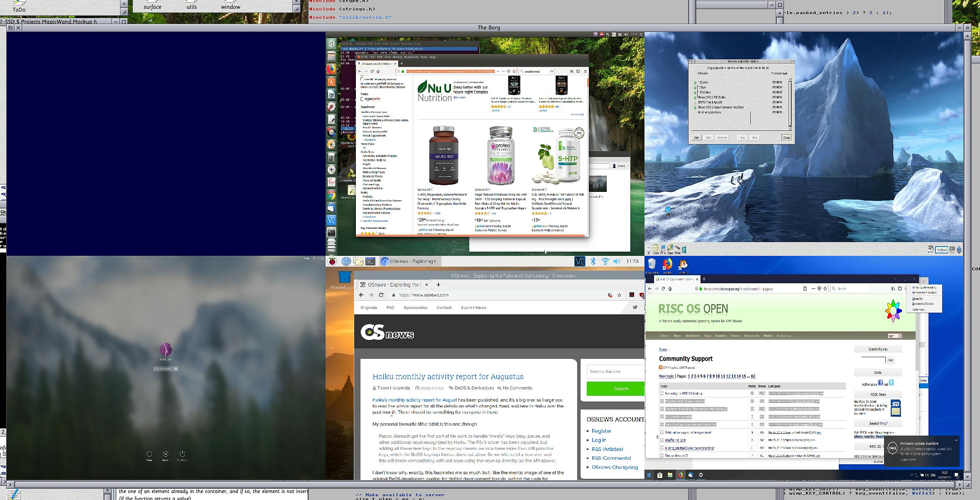Screen dimensions: 980x500
Task: Reload the OSnews page in Chromium
Action: click(381, 295)
